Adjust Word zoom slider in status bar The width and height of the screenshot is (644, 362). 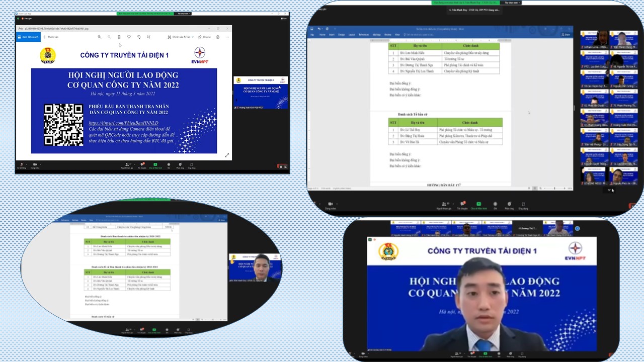555,188
